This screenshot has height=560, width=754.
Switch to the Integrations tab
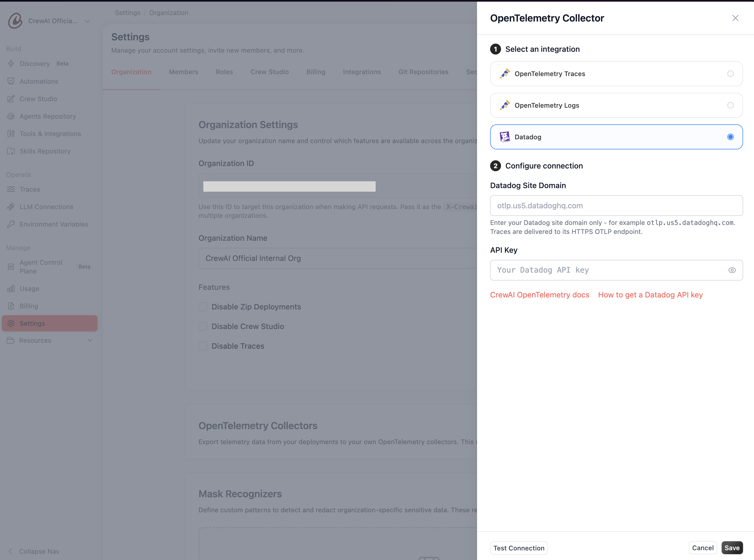tap(361, 72)
